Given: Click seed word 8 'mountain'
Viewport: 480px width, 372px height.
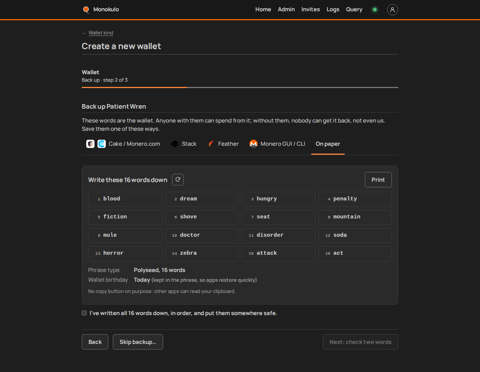Looking at the screenshot, I should point(355,217).
